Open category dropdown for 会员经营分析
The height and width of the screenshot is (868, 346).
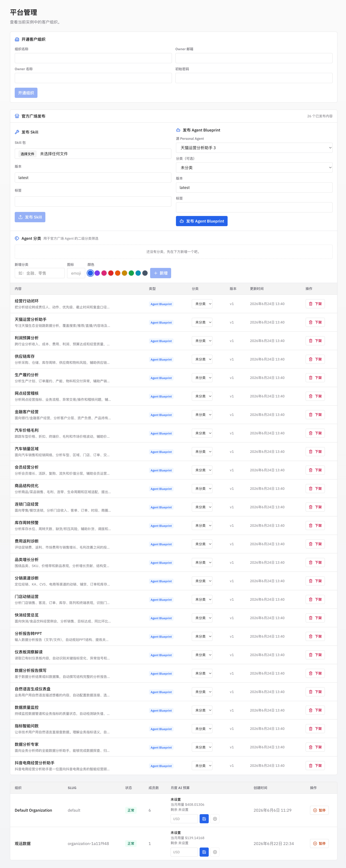point(202,470)
